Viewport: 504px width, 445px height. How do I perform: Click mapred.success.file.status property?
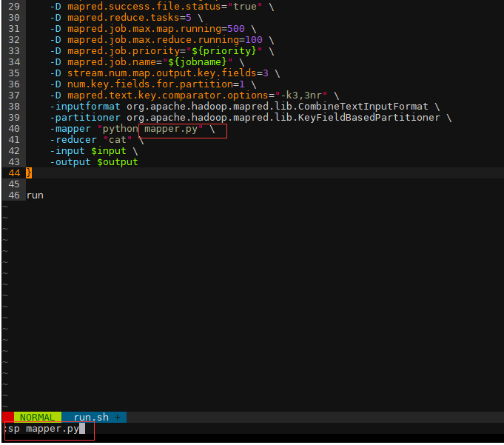pyautogui.click(x=144, y=7)
